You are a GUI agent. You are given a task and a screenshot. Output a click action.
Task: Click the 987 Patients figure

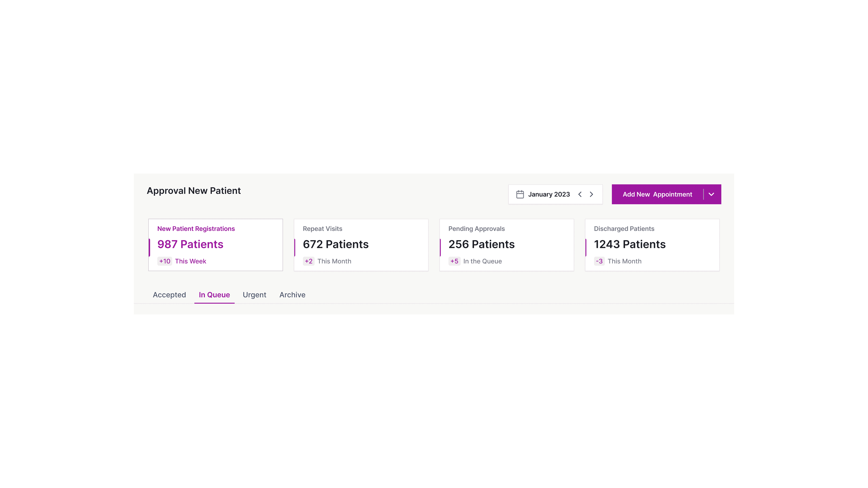(190, 244)
